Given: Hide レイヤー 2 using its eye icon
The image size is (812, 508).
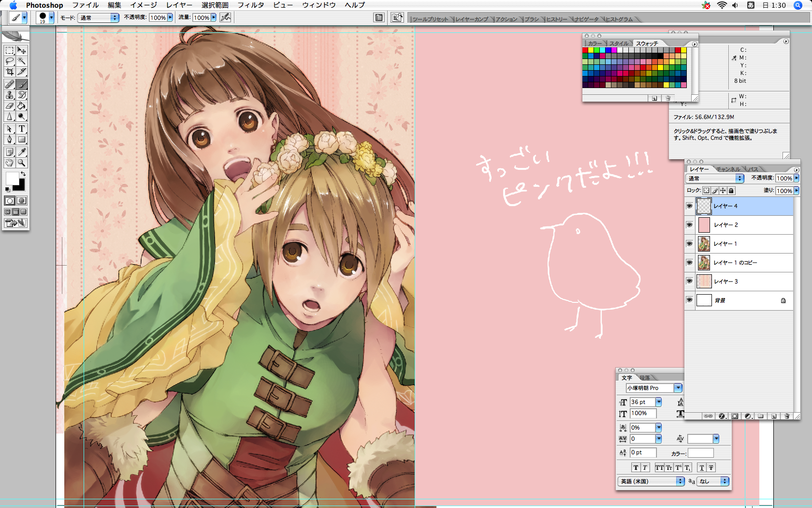Looking at the screenshot, I should click(689, 224).
